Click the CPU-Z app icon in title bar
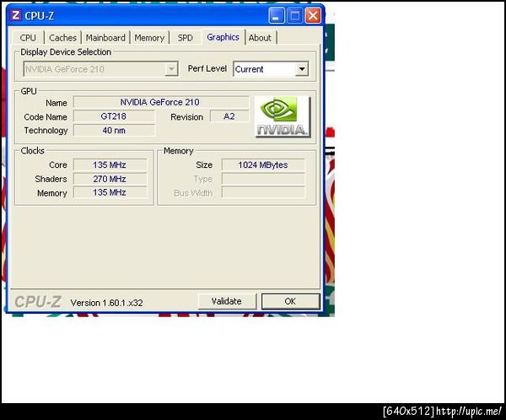Screen dimensions: 506x420 pos(16,15)
